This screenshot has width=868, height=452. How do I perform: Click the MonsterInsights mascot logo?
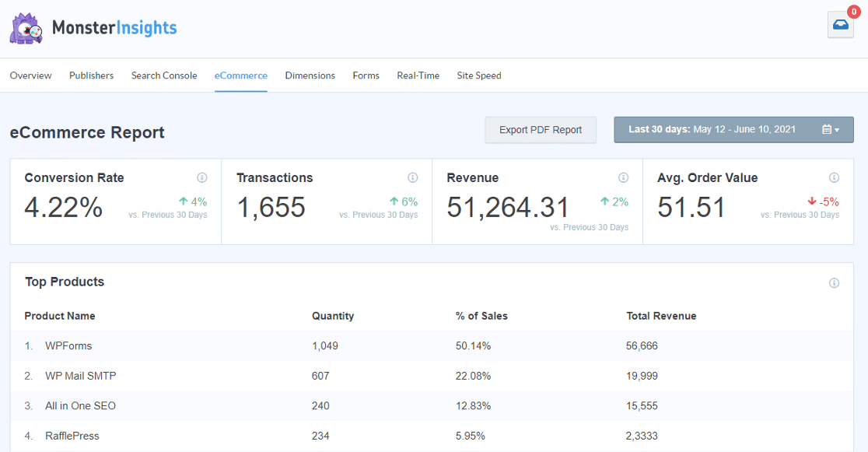pyautogui.click(x=26, y=28)
